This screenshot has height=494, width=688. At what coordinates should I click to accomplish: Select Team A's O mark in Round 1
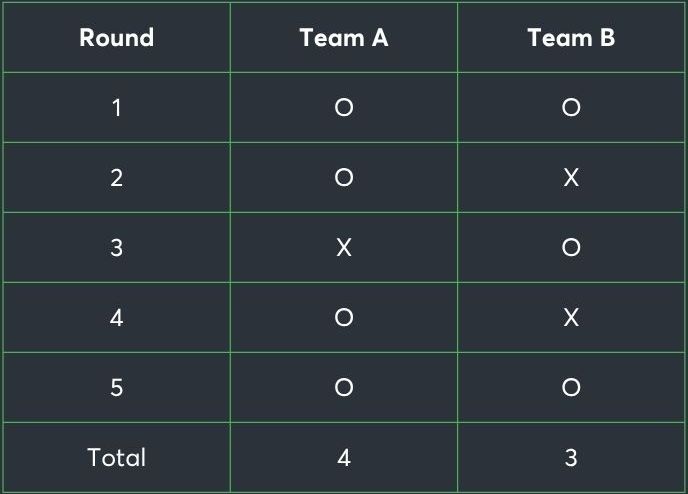[344, 107]
